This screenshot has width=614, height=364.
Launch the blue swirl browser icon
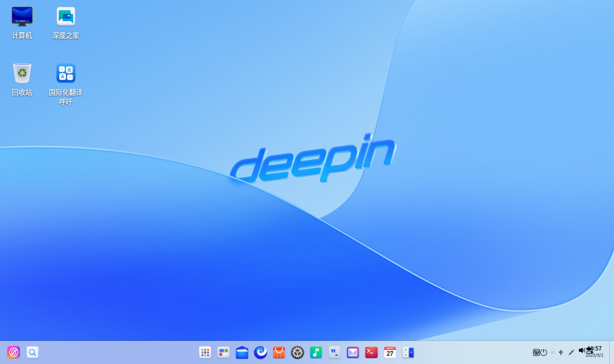coord(261,352)
